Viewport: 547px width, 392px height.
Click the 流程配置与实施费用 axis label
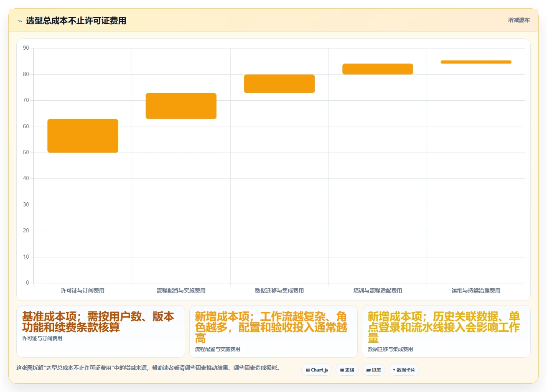181,290
